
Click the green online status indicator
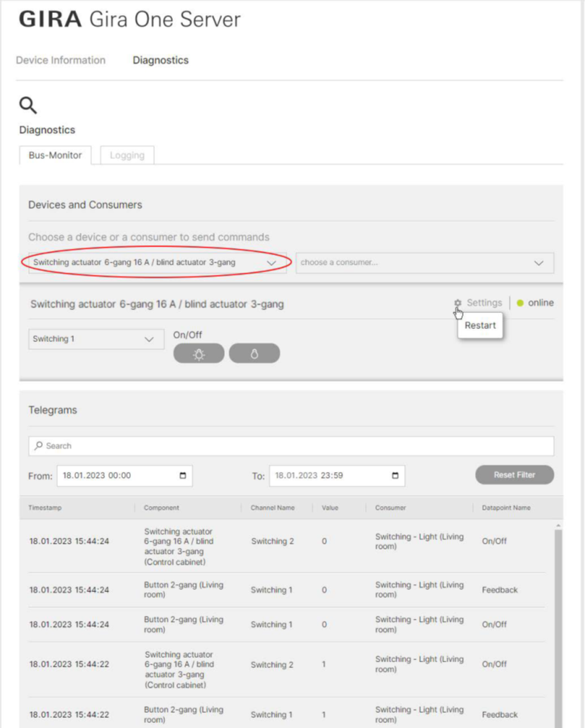click(520, 303)
